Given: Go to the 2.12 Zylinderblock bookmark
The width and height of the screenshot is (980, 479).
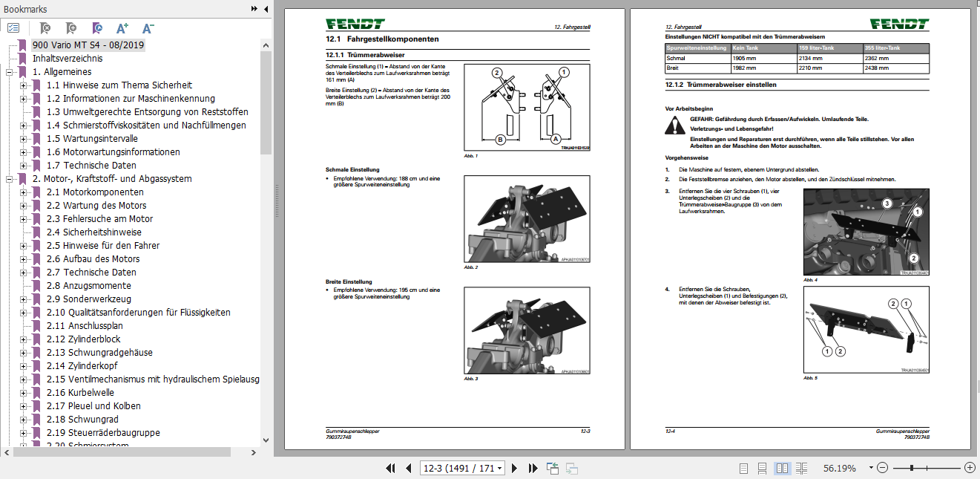Looking at the screenshot, I should (82, 339).
